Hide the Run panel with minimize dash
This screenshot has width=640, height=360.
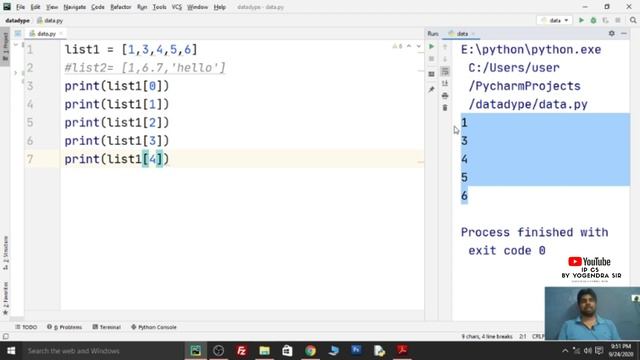624,33
